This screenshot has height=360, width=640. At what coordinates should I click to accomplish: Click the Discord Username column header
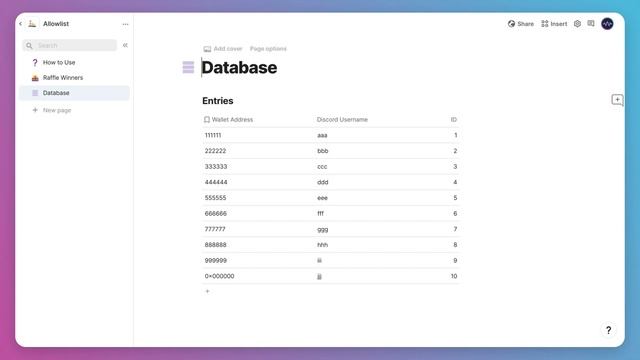pos(342,120)
